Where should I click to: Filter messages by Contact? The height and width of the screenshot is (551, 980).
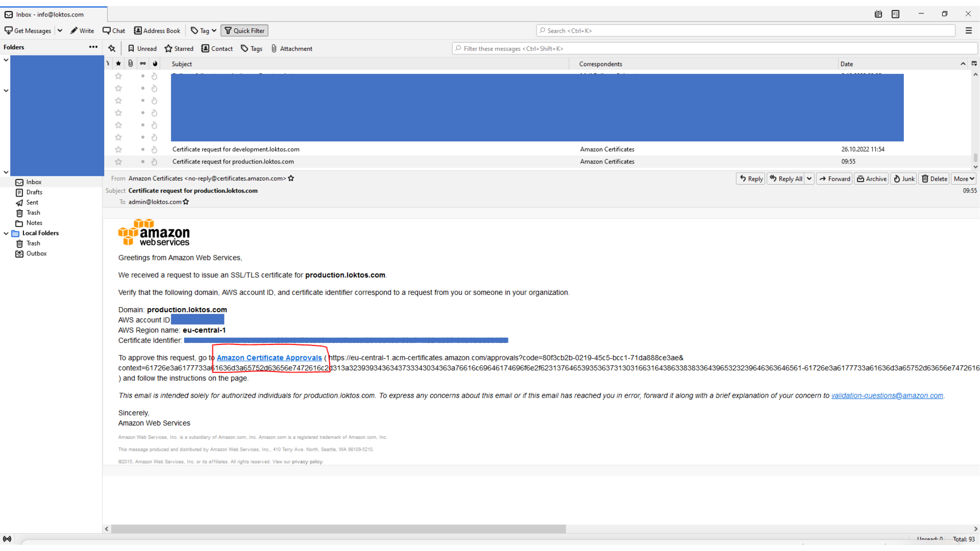217,49
